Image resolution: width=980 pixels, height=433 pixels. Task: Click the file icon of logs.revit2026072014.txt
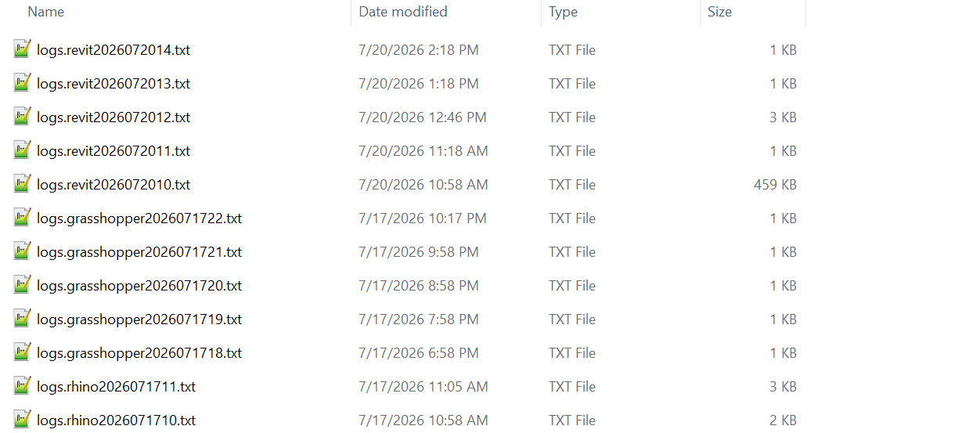coord(22,49)
